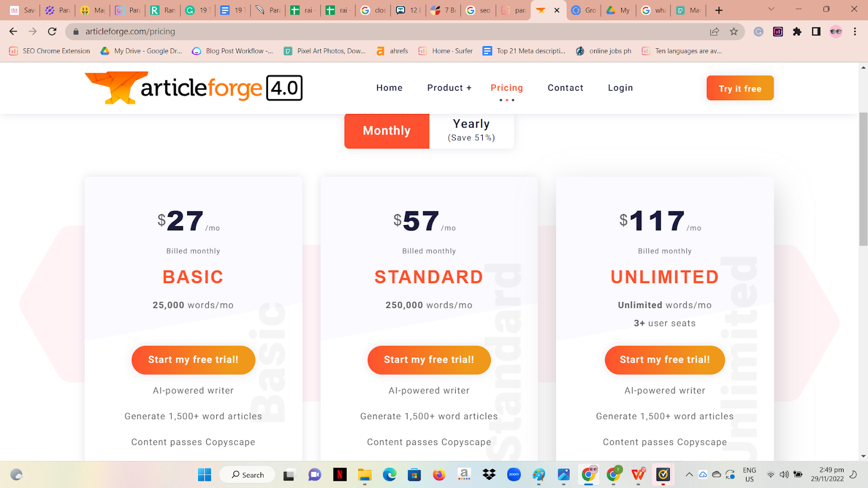The height and width of the screenshot is (488, 868).
Task: Open the ahrefs bookmark
Action: 392,51
